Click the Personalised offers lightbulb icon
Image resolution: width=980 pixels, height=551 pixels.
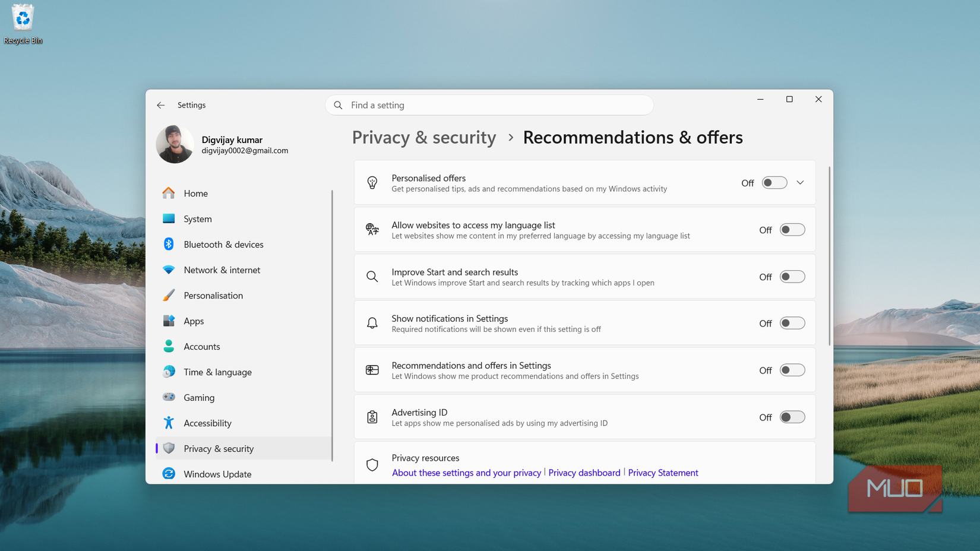pos(372,183)
